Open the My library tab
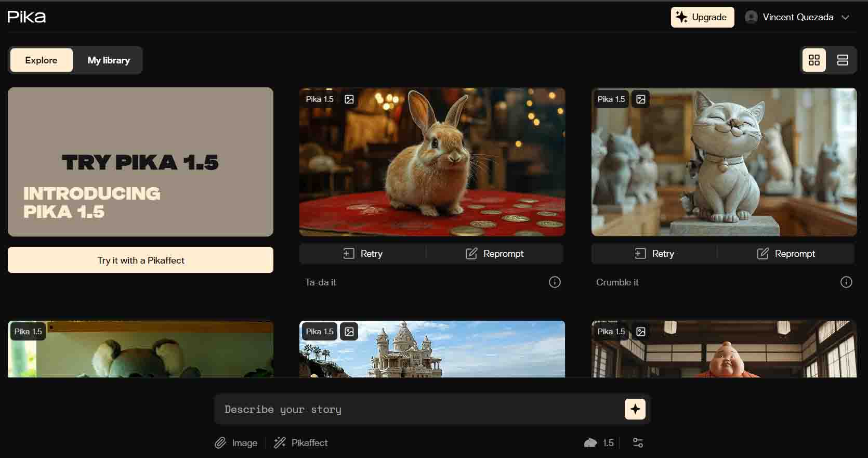 (109, 60)
